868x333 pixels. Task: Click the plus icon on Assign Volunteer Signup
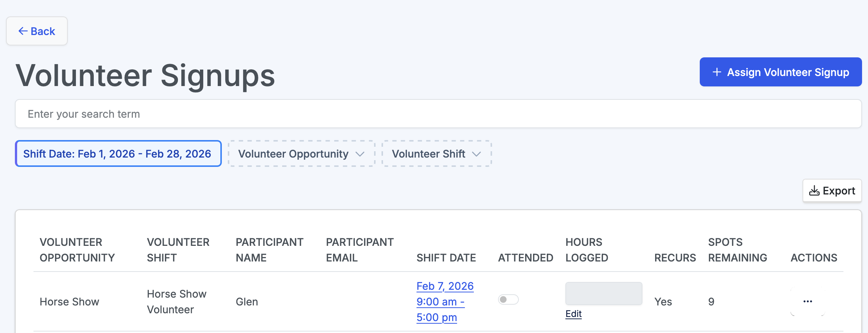(x=717, y=72)
